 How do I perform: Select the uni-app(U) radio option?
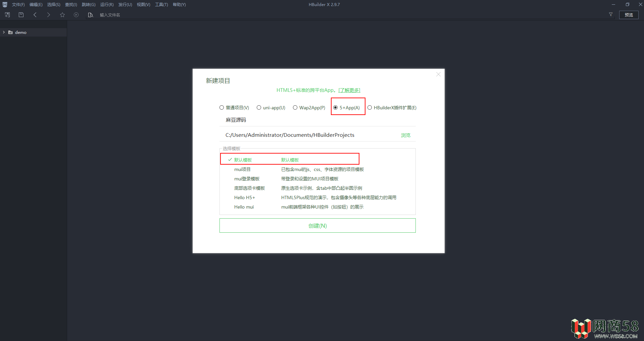pyautogui.click(x=271, y=108)
